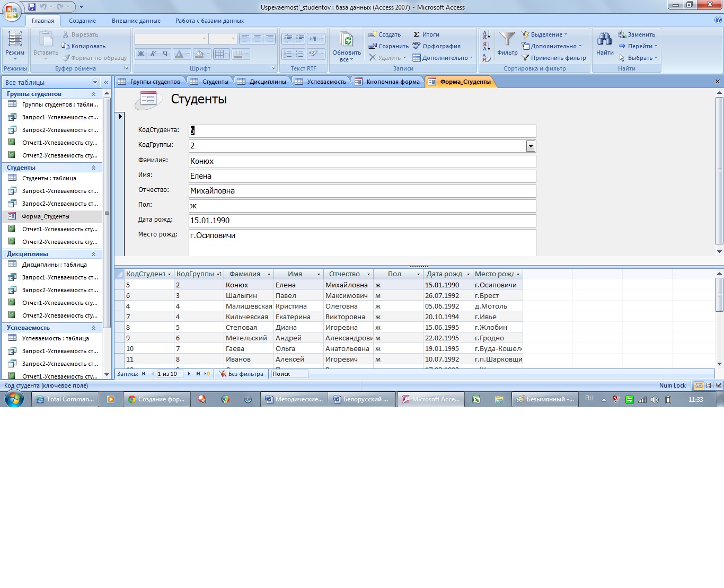Open Выделение filter dropdown
This screenshot has height=588, width=724.
point(544,34)
